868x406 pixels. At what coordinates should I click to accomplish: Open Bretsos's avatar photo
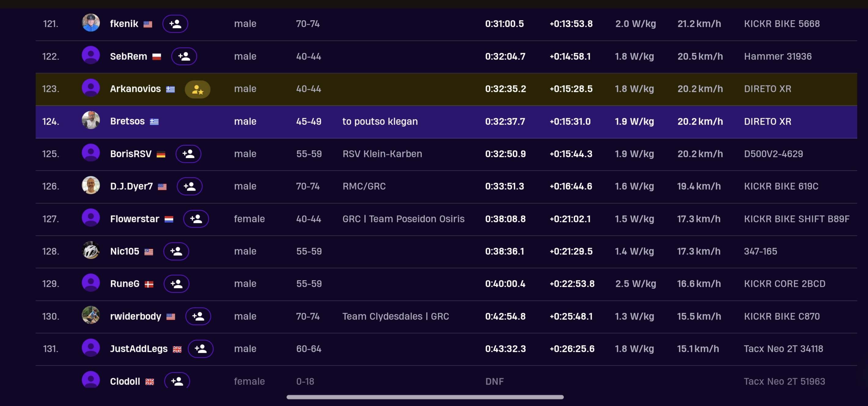[91, 120]
